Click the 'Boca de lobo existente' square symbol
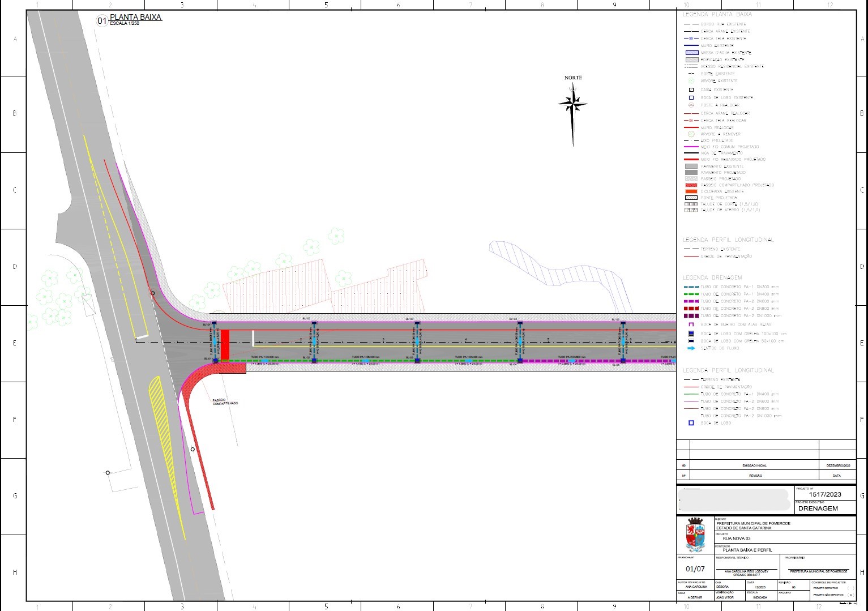The width and height of the screenshot is (868, 611). 691,97
